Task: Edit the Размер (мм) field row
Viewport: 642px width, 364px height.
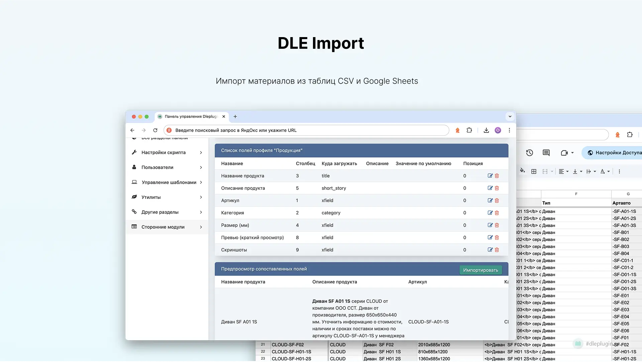Action: tap(490, 225)
